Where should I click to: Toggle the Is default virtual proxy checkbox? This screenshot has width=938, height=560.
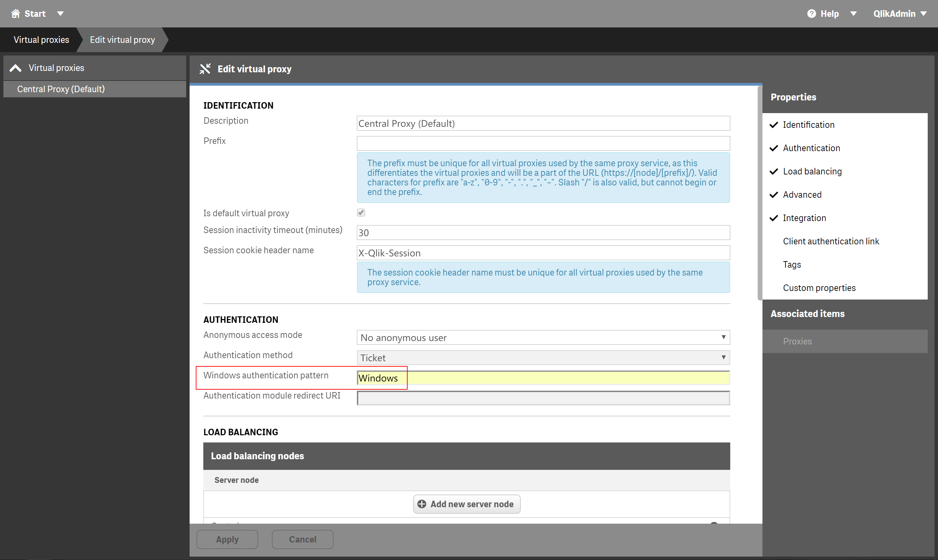click(x=361, y=212)
